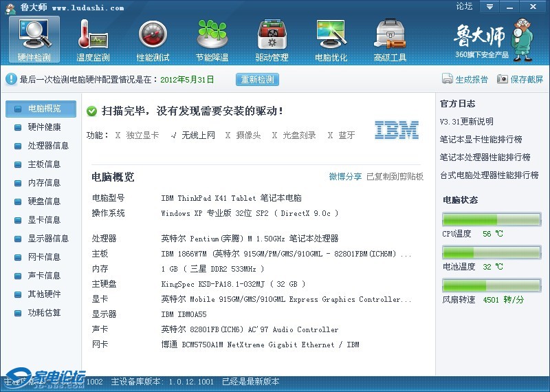The width and height of the screenshot is (550, 392).
Task: Select 显卡信息 in the left sidebar
Action: [44, 220]
